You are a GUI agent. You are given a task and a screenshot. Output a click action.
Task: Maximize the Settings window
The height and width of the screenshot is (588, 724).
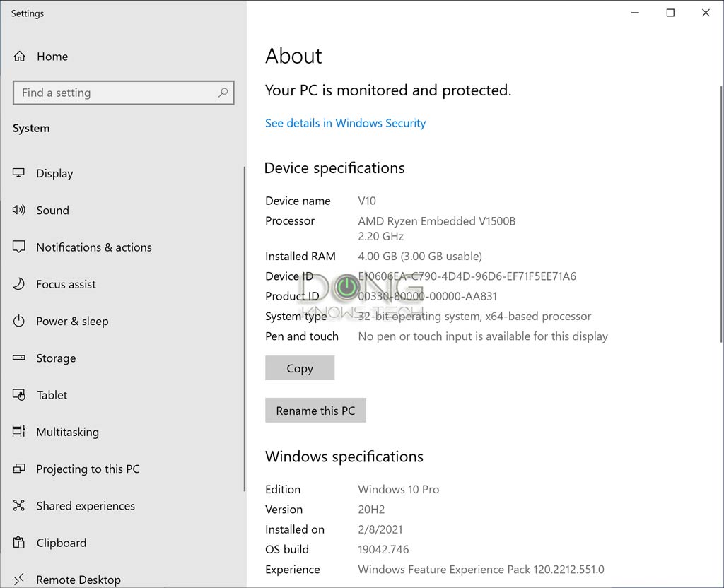coord(670,13)
